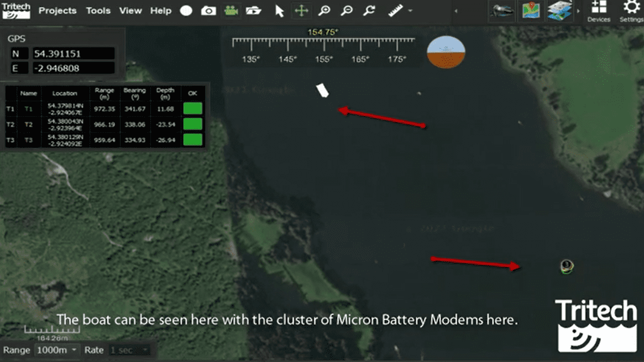Click the zoom in magnifier icon

click(324, 11)
